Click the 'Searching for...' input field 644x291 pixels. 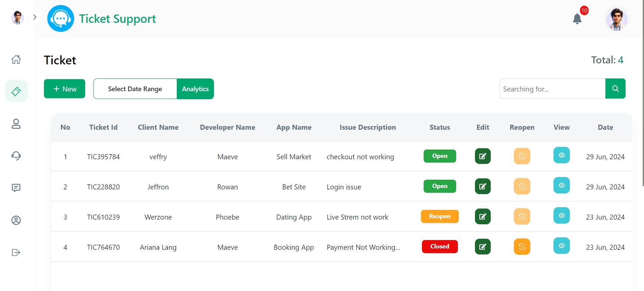pos(552,89)
